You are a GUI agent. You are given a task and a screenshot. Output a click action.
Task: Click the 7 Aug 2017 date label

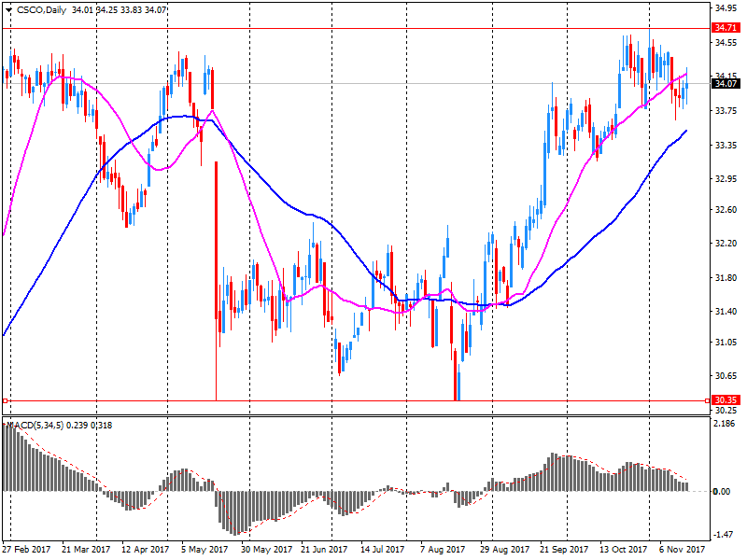pyautogui.click(x=443, y=550)
